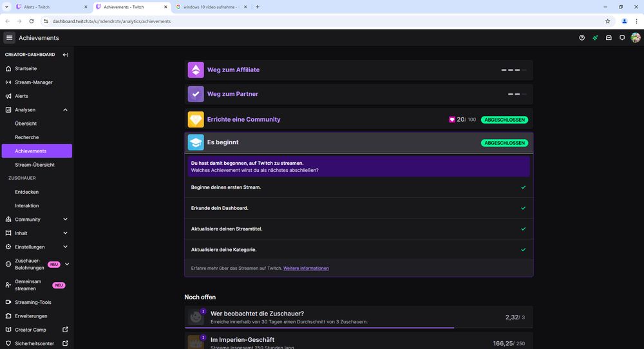Open Chrome three-dot menu

pyautogui.click(x=637, y=21)
